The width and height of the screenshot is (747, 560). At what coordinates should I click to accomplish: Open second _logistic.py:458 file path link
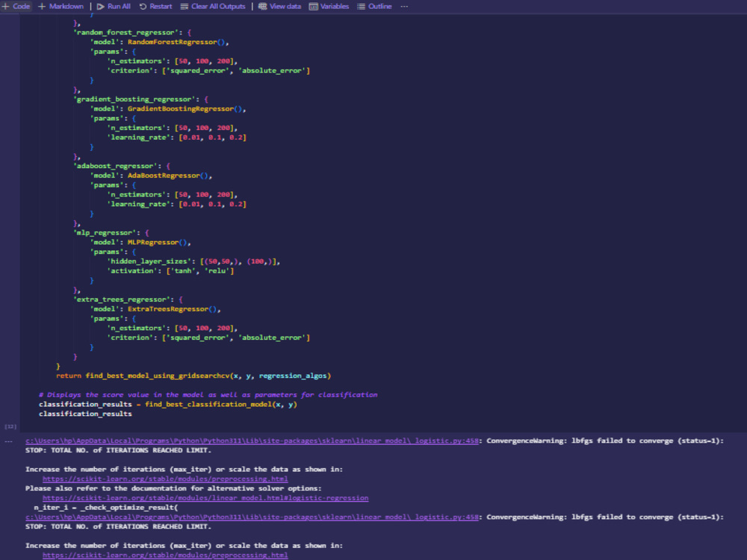[252, 517]
